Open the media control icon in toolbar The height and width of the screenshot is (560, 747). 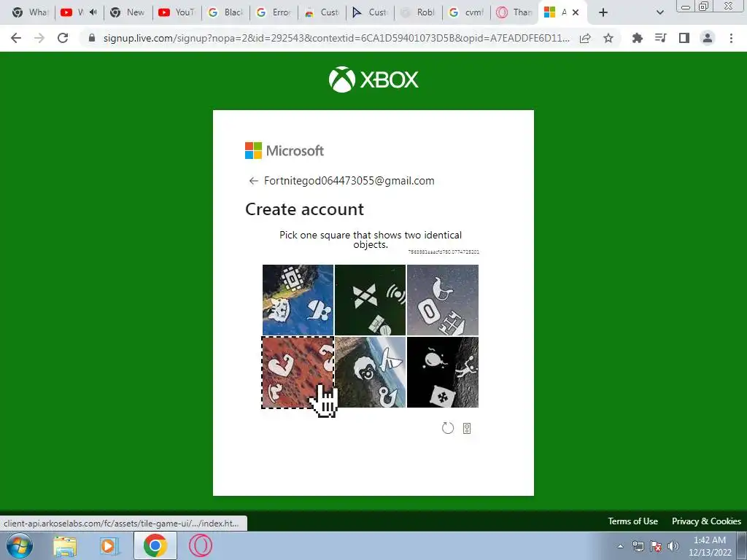[660, 38]
